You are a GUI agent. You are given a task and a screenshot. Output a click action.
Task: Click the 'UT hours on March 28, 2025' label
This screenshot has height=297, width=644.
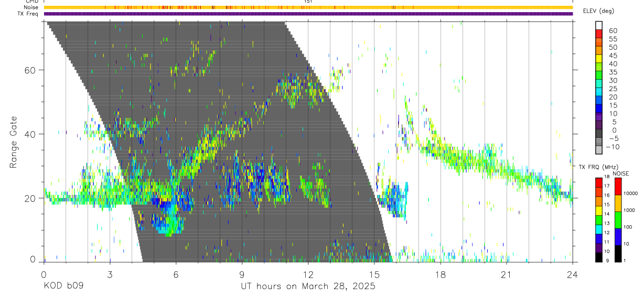coord(308,286)
